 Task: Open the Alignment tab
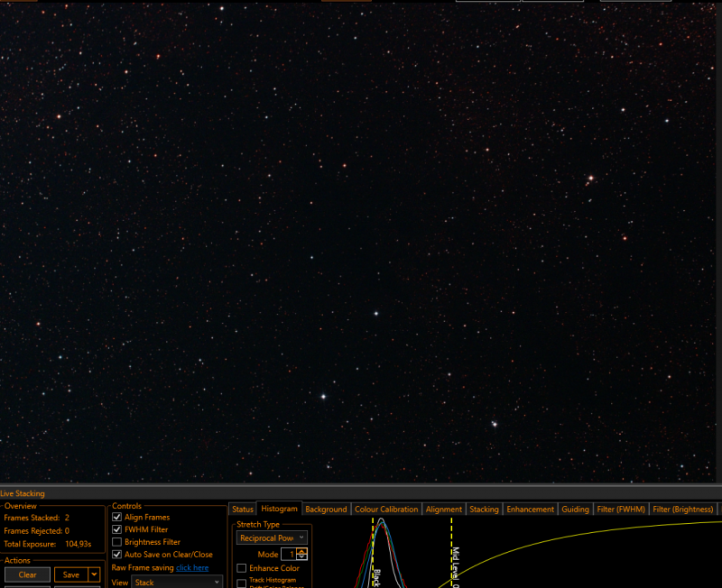point(443,510)
